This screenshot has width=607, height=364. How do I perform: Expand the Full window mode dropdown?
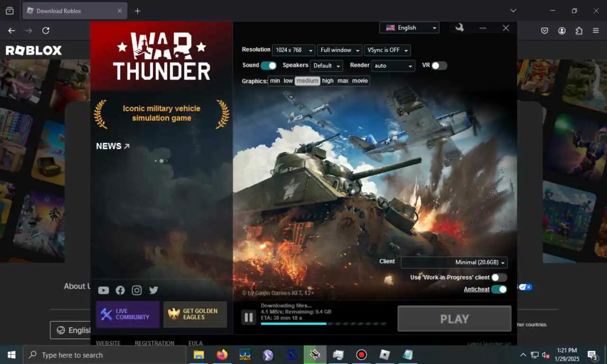click(x=340, y=50)
